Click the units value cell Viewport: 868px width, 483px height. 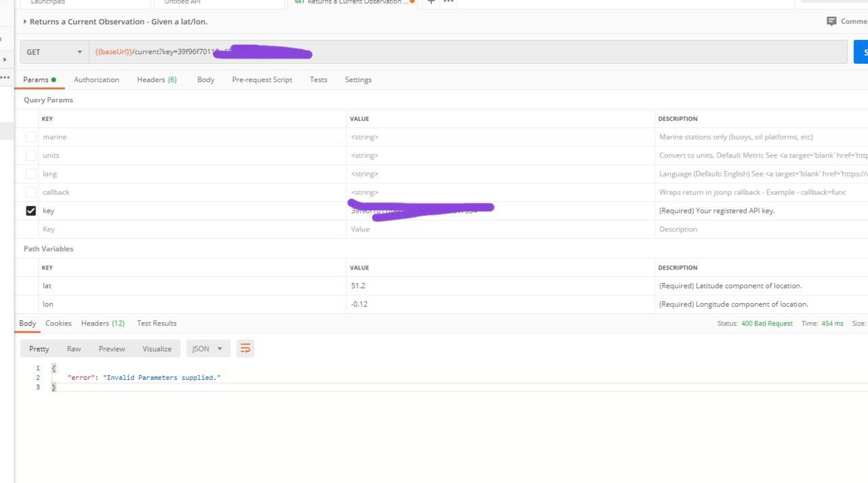pos(500,155)
